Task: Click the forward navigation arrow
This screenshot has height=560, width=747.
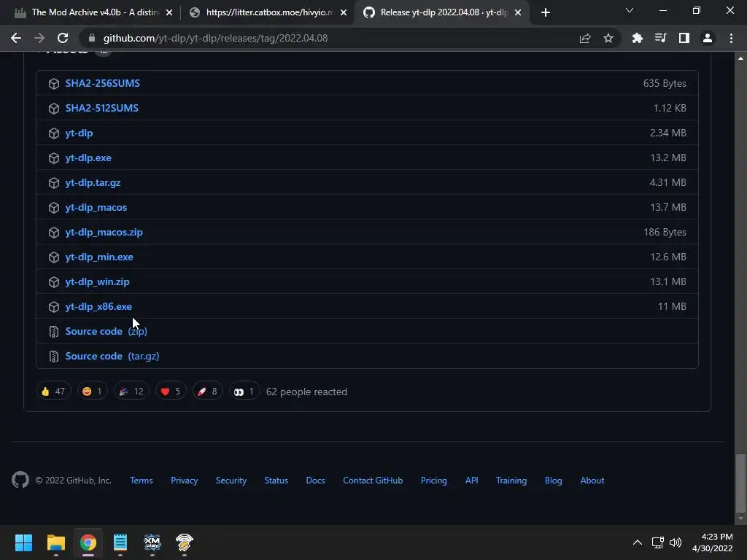Action: (x=39, y=38)
